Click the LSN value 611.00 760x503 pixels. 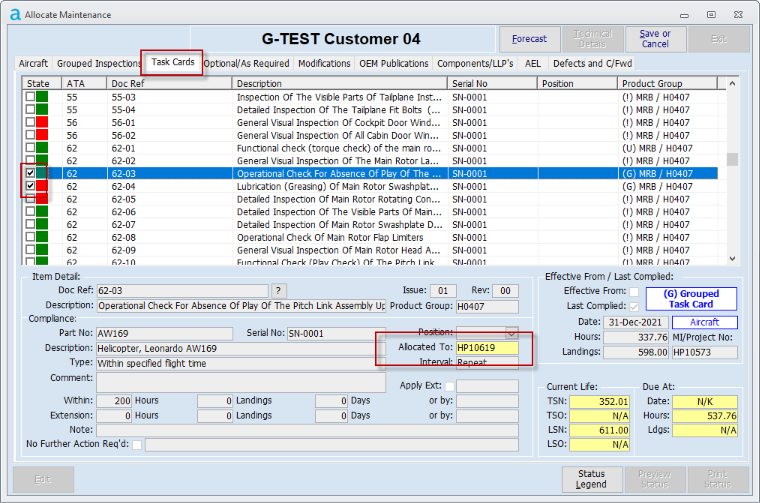pos(600,430)
